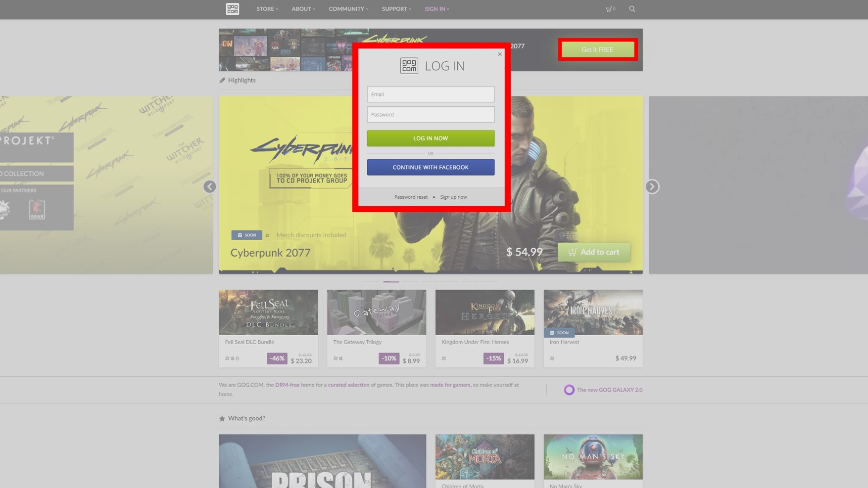This screenshot has width=868, height=488.
Task: Click the Email field
Action: pos(431,94)
